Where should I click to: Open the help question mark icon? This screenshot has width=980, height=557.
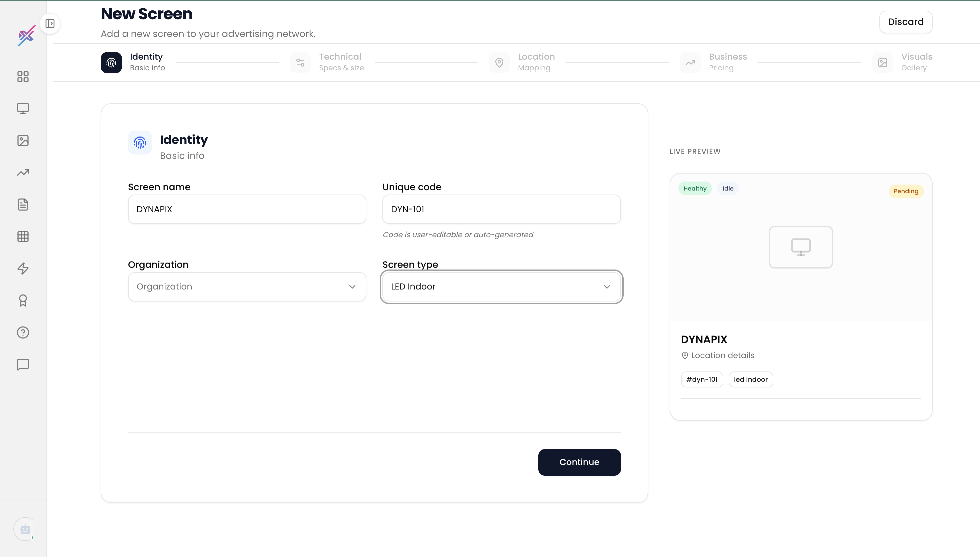pyautogui.click(x=23, y=332)
